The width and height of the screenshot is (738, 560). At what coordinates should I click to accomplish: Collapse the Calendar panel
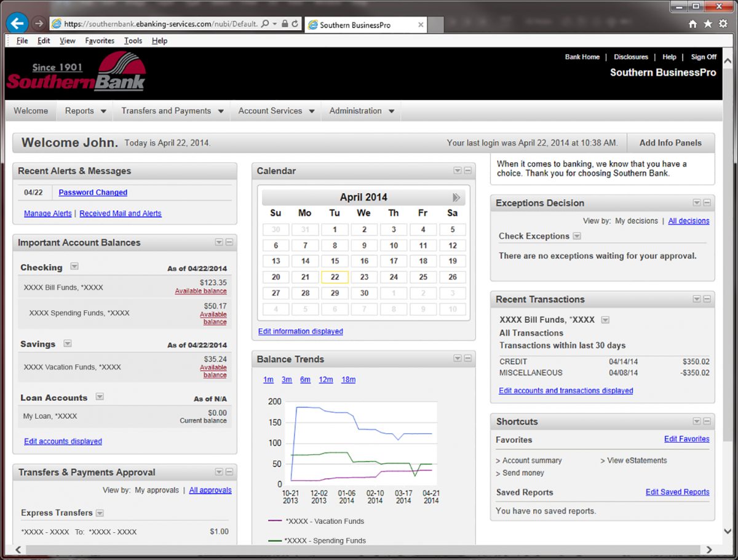click(467, 170)
